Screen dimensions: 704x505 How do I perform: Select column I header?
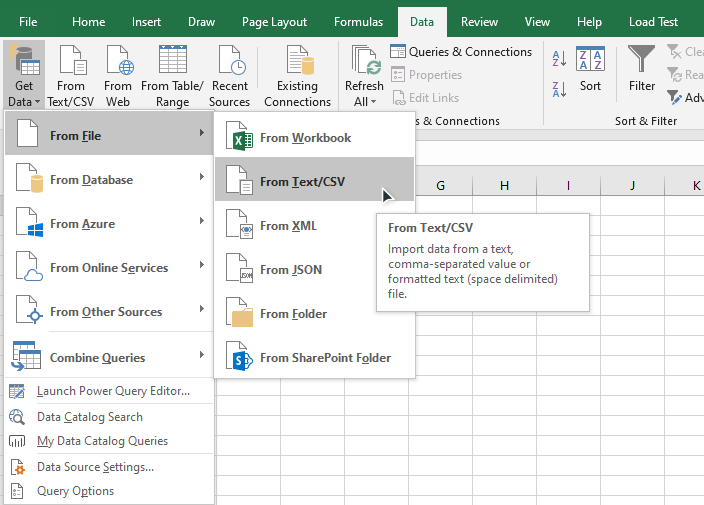[x=568, y=185]
